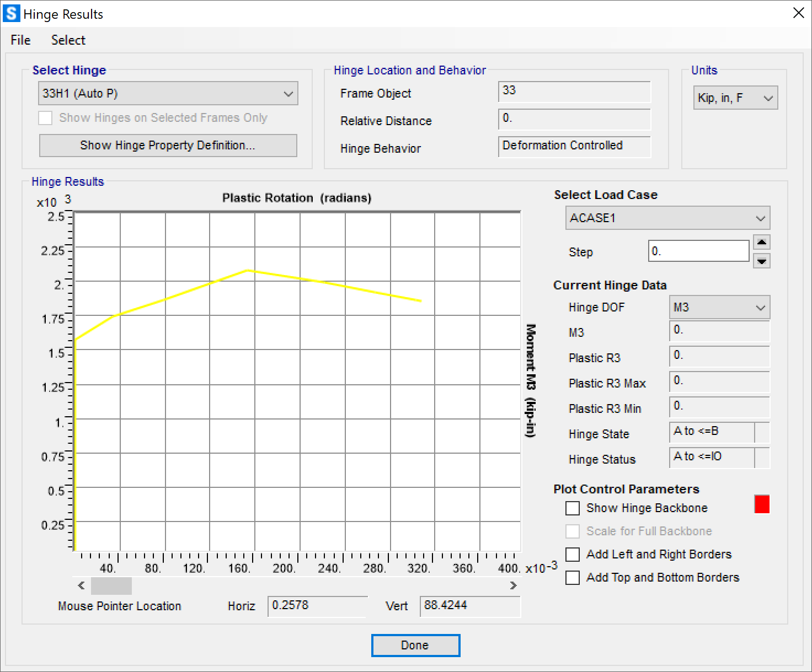Screen dimensions: 812x672
Task: Toggle Add Top and Bottom Borders
Action: pos(573,578)
